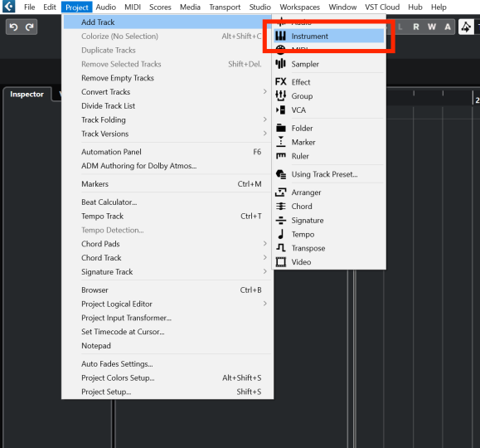Toggle the W write automation button
This screenshot has width=480, height=448.
[x=432, y=27]
